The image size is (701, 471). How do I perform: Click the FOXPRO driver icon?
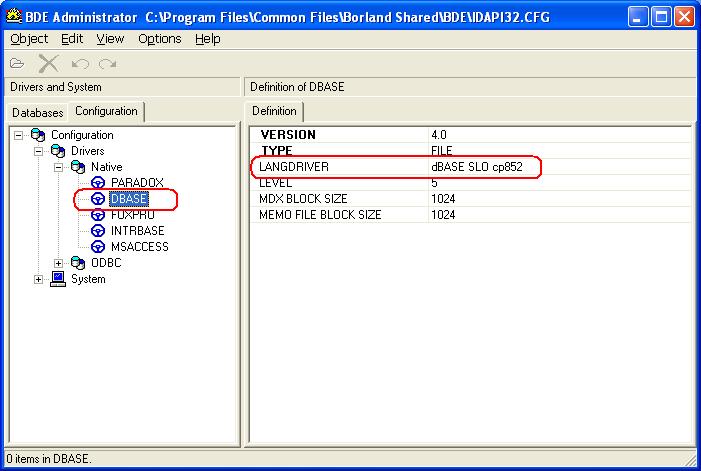click(x=98, y=215)
